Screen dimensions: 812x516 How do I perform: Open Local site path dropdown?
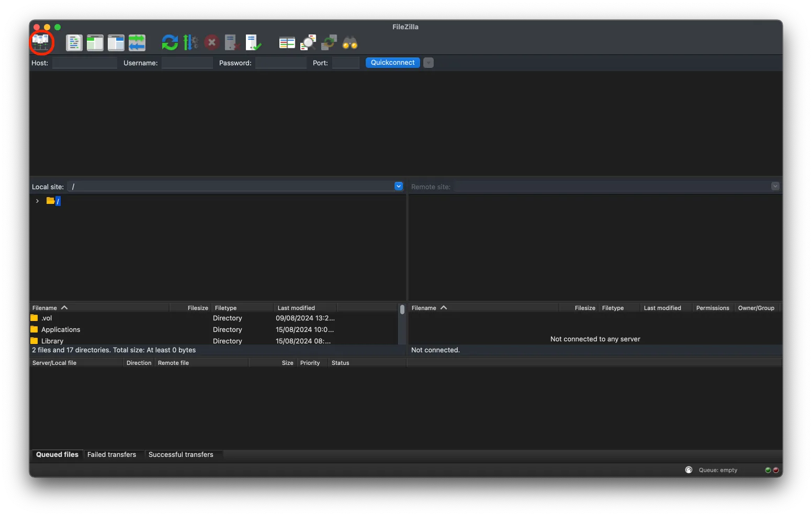coord(399,186)
